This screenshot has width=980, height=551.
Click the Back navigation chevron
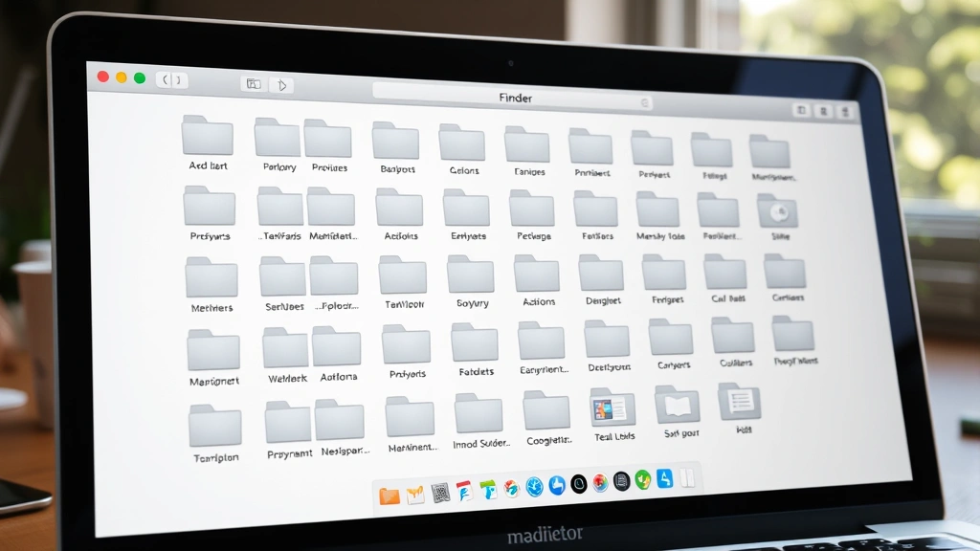point(167,79)
